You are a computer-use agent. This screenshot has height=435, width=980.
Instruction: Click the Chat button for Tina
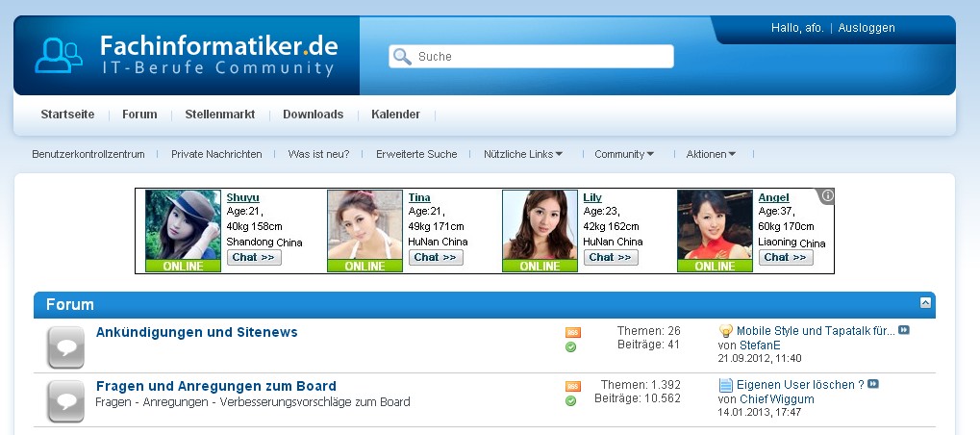pos(436,257)
